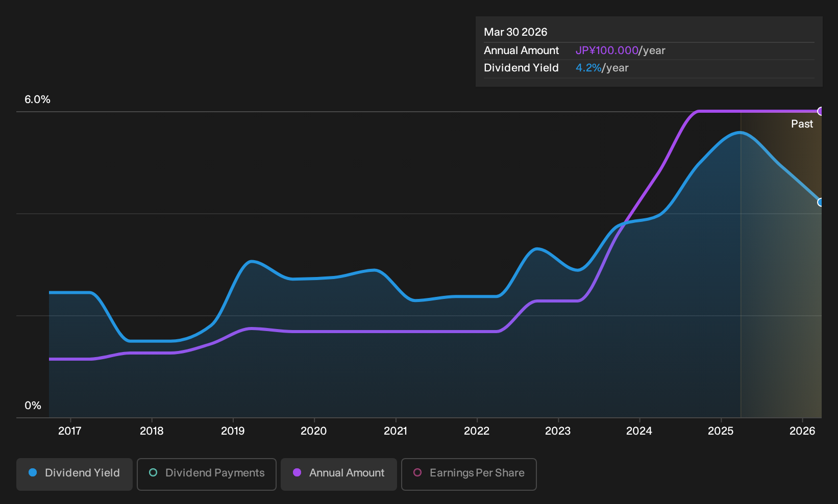838x504 pixels.
Task: Click the 2023 label on the x-axis
Action: [x=558, y=431]
